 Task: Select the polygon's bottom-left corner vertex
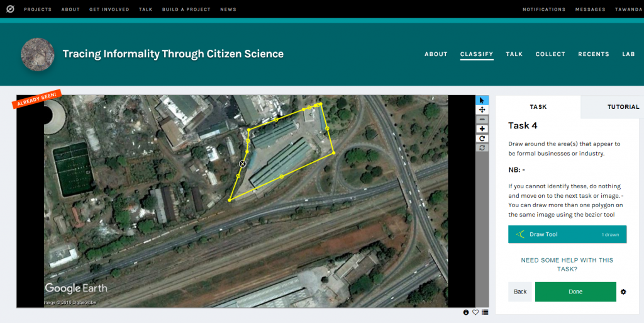coord(230,200)
